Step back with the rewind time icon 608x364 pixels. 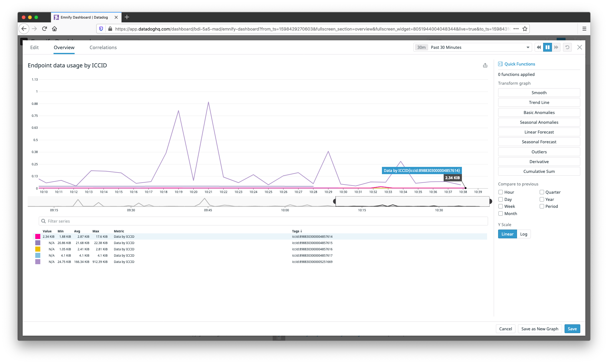(538, 47)
